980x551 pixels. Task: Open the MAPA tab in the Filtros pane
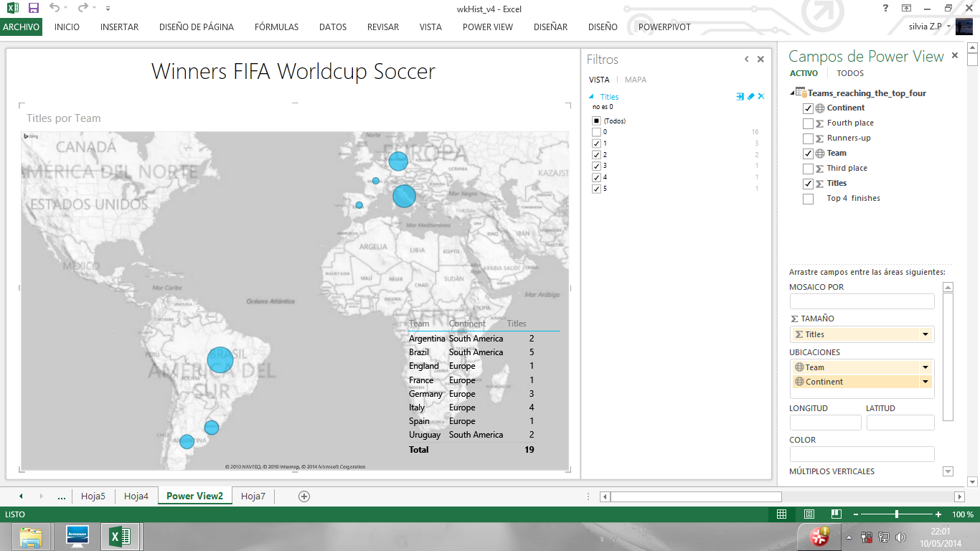636,79
